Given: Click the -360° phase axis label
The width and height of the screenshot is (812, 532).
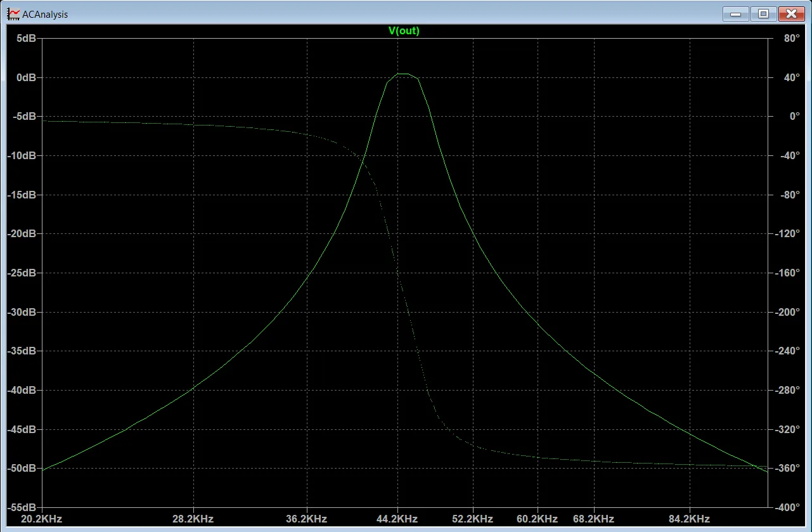Looking at the screenshot, I should (788, 469).
